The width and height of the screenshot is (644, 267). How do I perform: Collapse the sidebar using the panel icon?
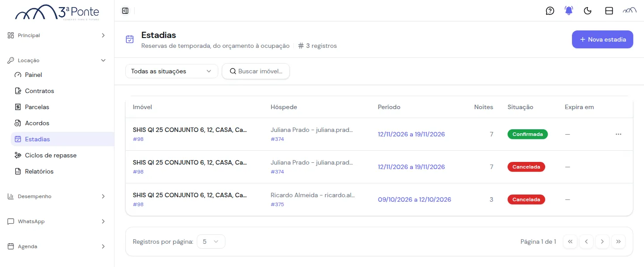[x=125, y=11]
